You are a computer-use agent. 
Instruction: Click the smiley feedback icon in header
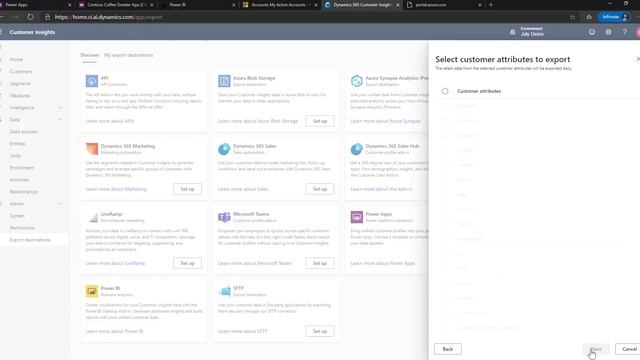[592, 32]
